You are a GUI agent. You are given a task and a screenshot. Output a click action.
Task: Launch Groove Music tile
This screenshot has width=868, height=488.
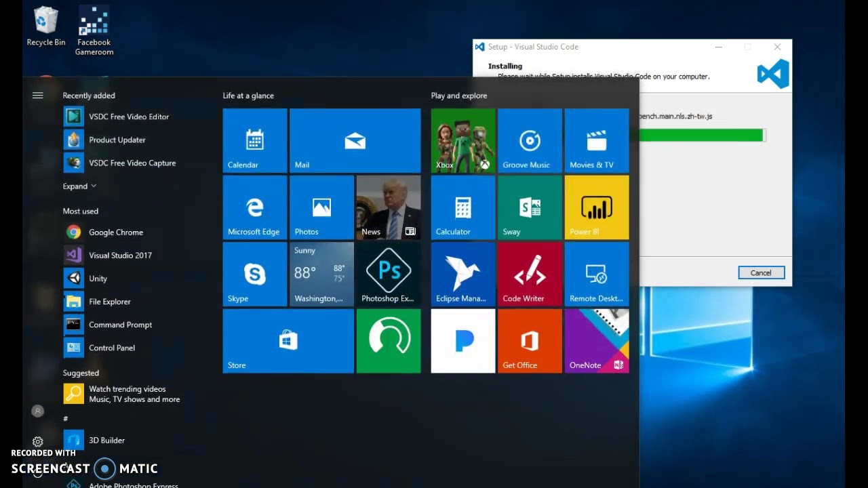pos(530,140)
